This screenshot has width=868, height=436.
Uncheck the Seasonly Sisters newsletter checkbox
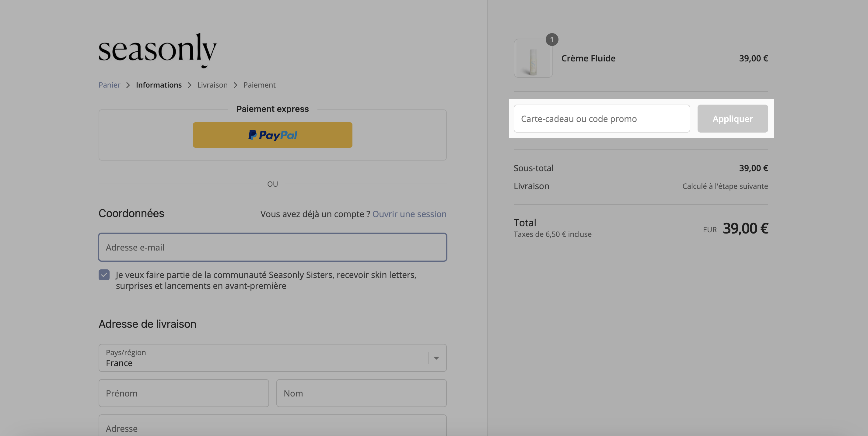click(x=104, y=275)
